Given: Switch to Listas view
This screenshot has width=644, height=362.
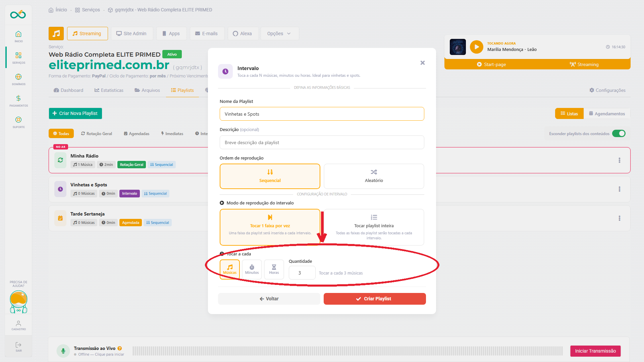Looking at the screenshot, I should click(x=569, y=114).
